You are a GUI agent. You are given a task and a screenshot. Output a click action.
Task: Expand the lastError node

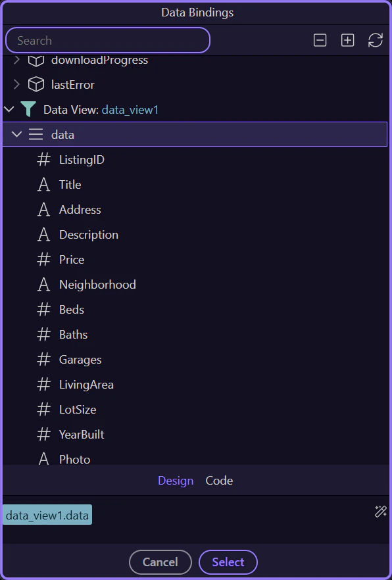click(x=16, y=84)
